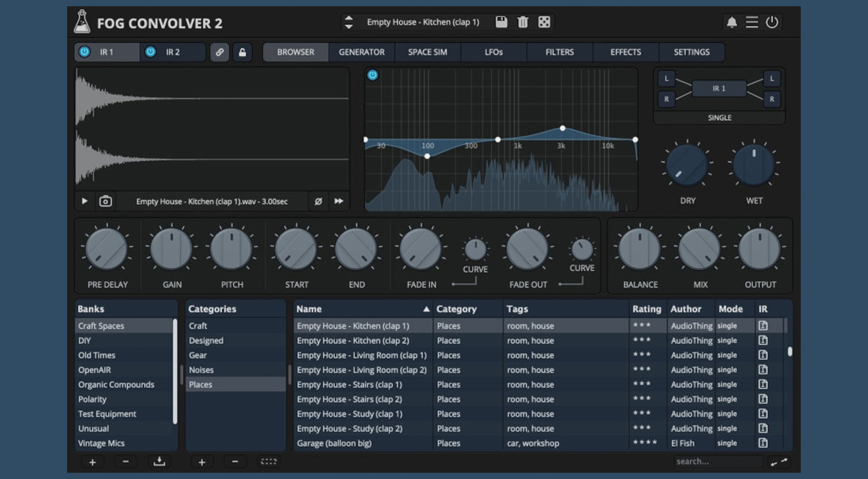Delete the preset with the trash icon
Viewport: 868px width, 479px height.
point(522,22)
